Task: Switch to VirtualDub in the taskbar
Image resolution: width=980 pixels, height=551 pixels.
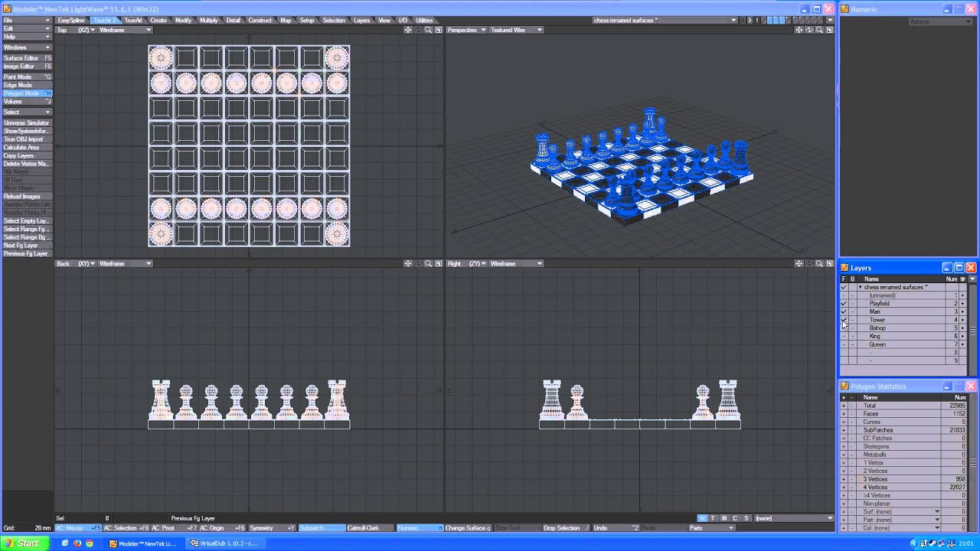Action: tap(227, 543)
